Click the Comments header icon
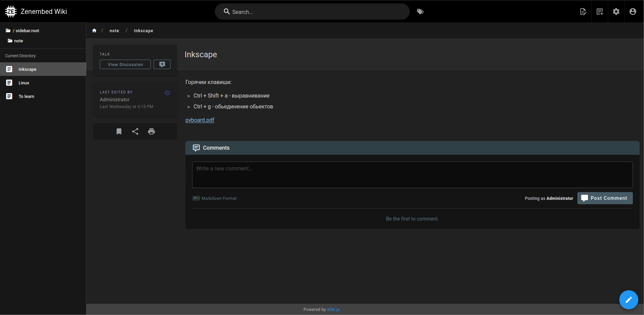This screenshot has height=315, width=644. 196,148
